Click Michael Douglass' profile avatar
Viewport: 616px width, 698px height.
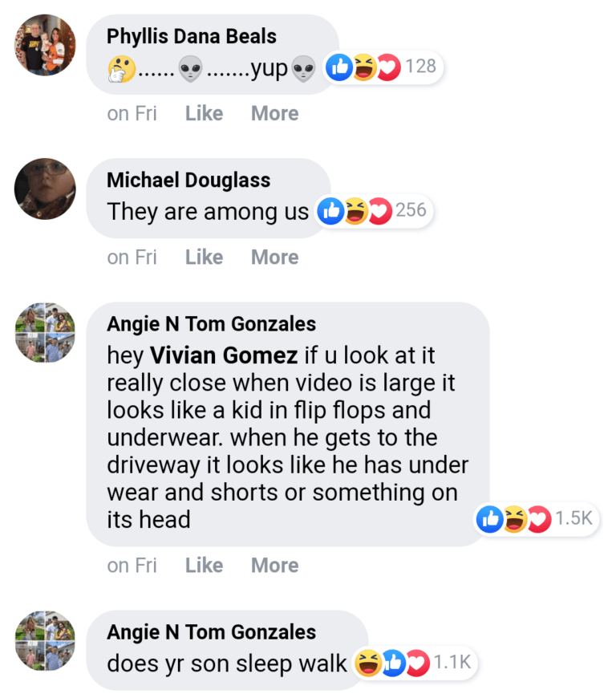(x=45, y=189)
